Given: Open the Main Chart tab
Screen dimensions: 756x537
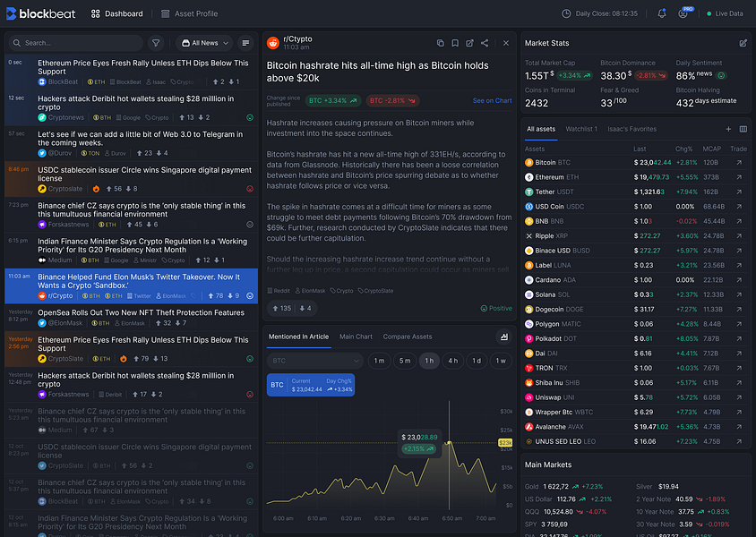Looking at the screenshot, I should [x=356, y=337].
